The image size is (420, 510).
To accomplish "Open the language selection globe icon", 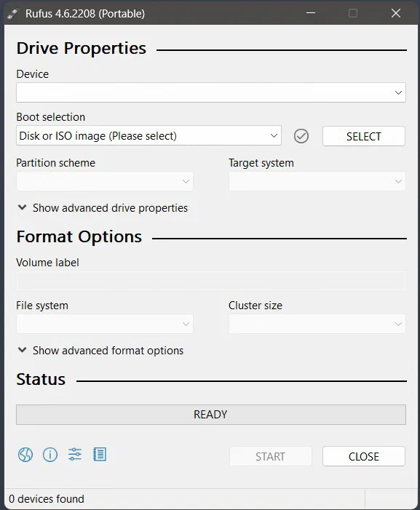I will click(x=25, y=455).
